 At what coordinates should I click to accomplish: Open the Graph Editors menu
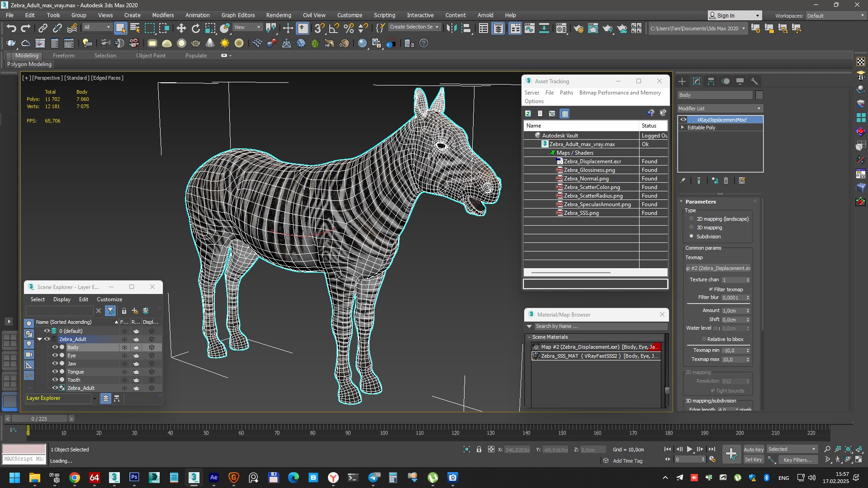238,15
